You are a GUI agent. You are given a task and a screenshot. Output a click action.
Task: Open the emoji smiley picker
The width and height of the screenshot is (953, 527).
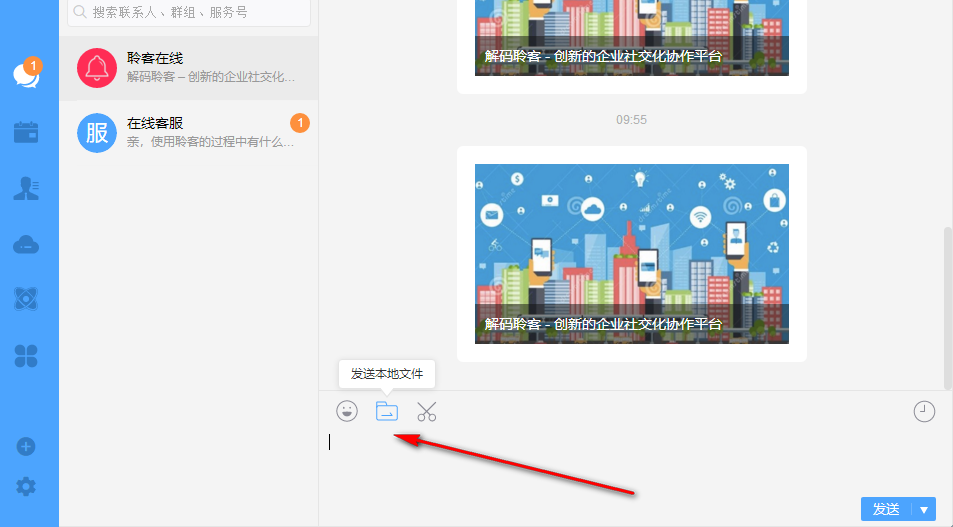coord(347,411)
